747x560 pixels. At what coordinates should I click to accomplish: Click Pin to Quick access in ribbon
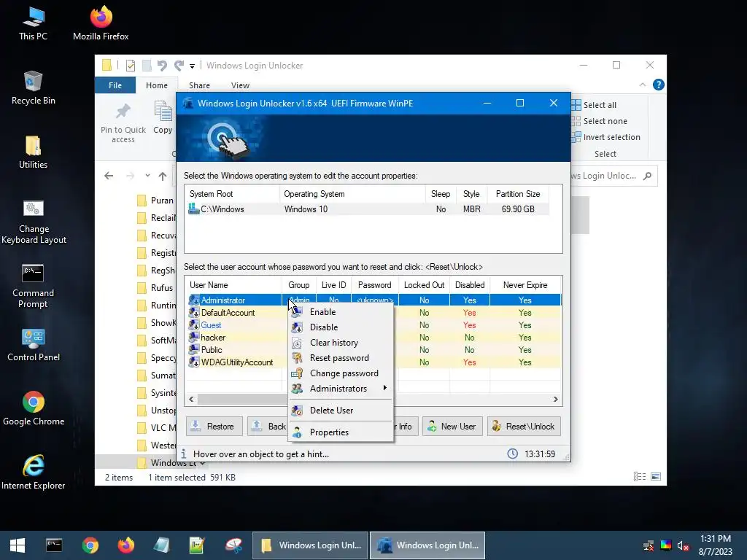pos(123,123)
